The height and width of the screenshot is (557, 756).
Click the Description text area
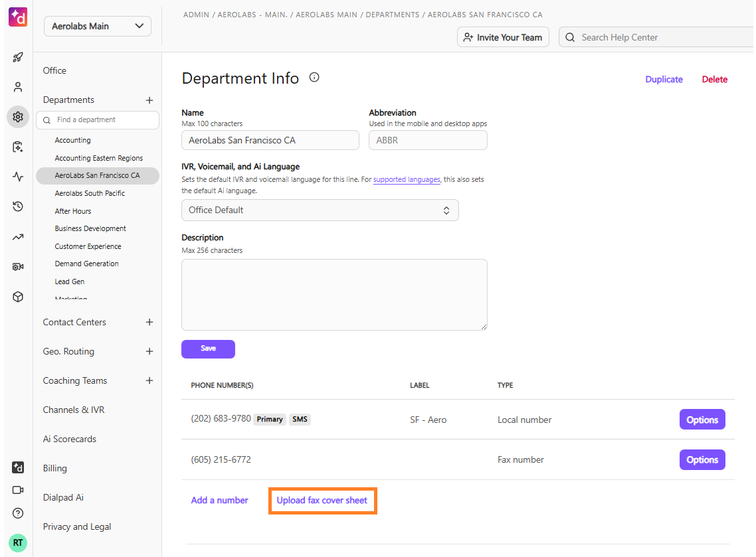pyautogui.click(x=334, y=294)
